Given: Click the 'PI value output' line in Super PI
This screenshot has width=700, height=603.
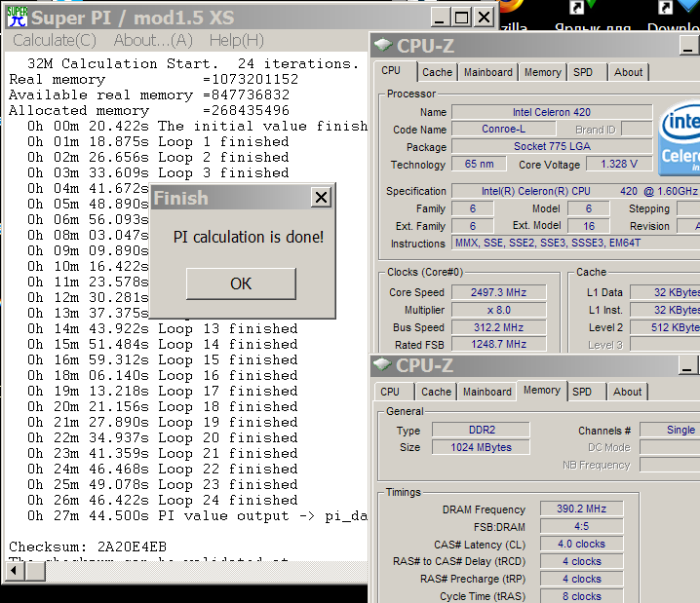Looking at the screenshot, I should (x=197, y=516).
